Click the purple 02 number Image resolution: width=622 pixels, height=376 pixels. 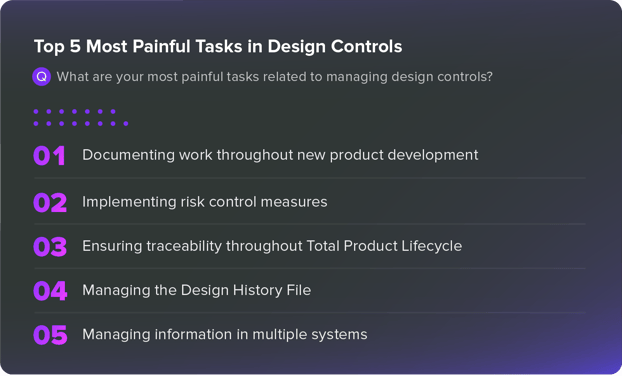tap(50, 203)
